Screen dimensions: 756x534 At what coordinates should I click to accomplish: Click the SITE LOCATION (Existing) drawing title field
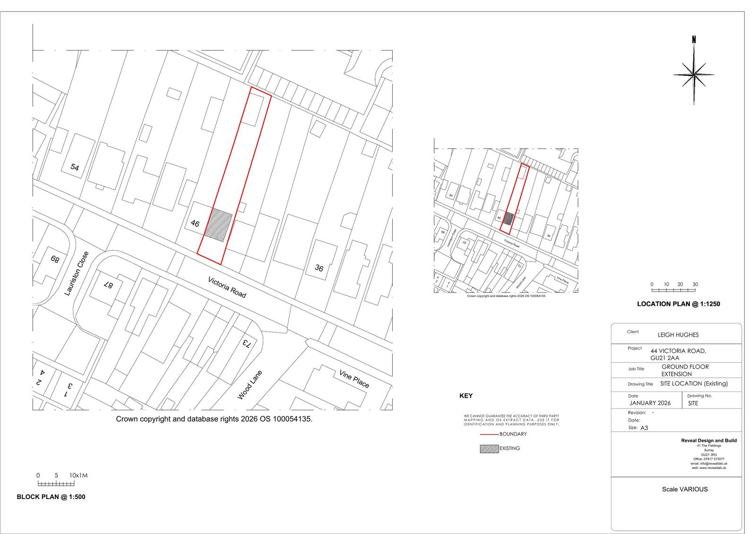click(x=694, y=383)
